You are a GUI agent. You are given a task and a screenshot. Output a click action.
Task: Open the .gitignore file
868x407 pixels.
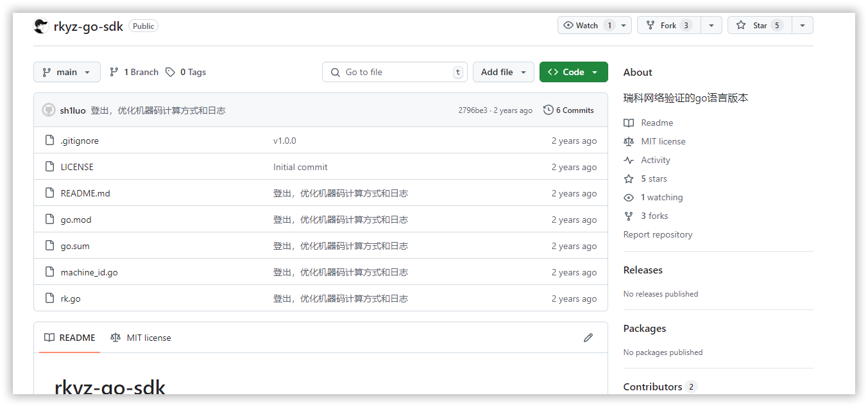[80, 141]
